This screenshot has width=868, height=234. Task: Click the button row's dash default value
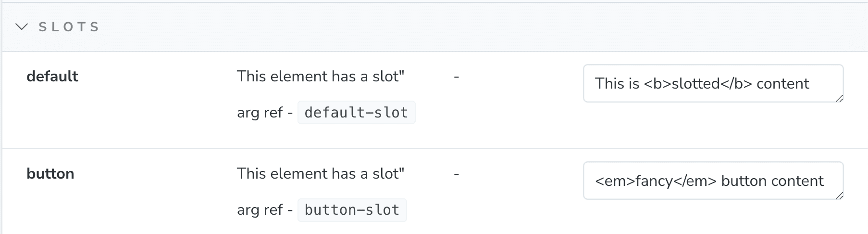[457, 174]
